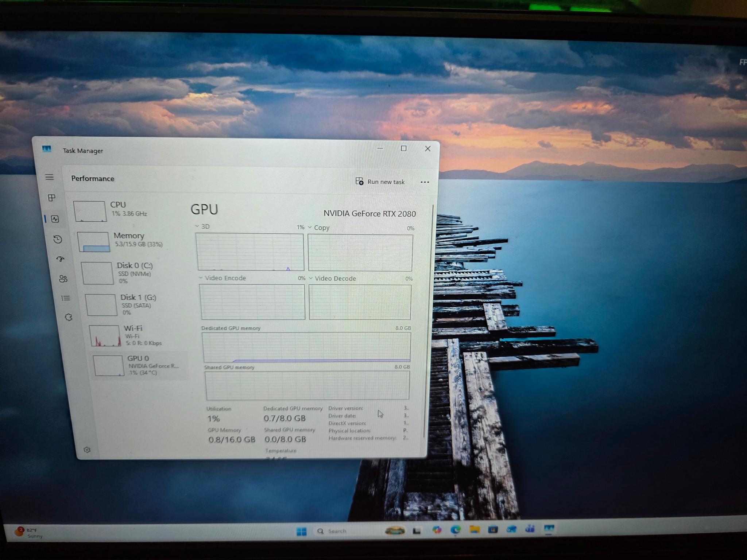Click Run new task button
Viewport: 747px width, 560px height.
click(x=380, y=182)
